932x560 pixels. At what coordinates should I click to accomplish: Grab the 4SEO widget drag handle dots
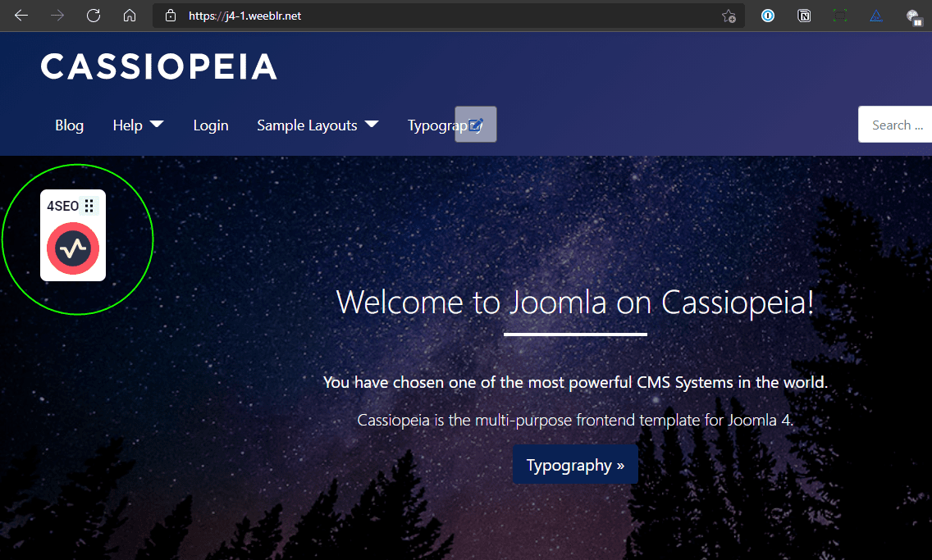pos(89,206)
